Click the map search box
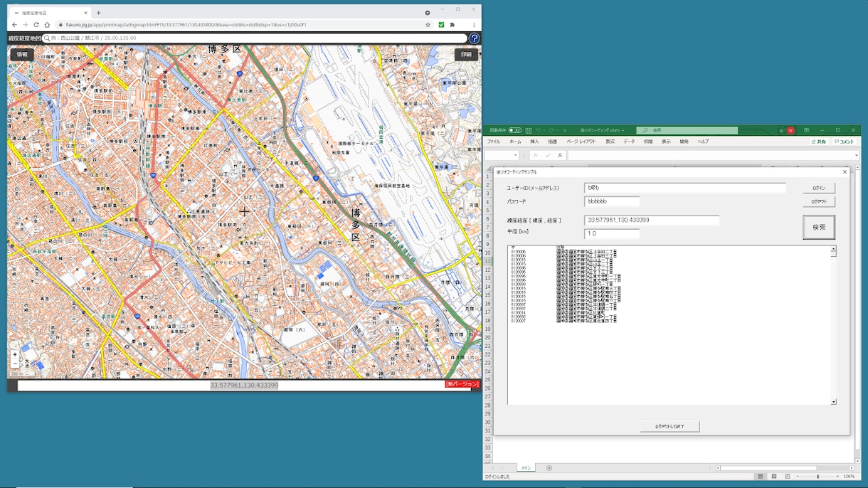Screen dimensions: 868x488 pyautogui.click(x=255, y=38)
